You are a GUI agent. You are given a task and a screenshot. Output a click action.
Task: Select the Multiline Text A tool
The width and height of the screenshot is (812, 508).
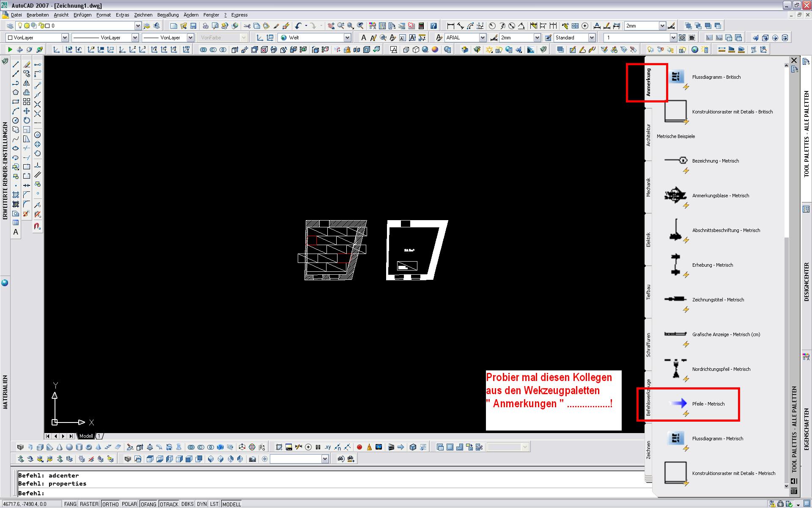(x=16, y=232)
